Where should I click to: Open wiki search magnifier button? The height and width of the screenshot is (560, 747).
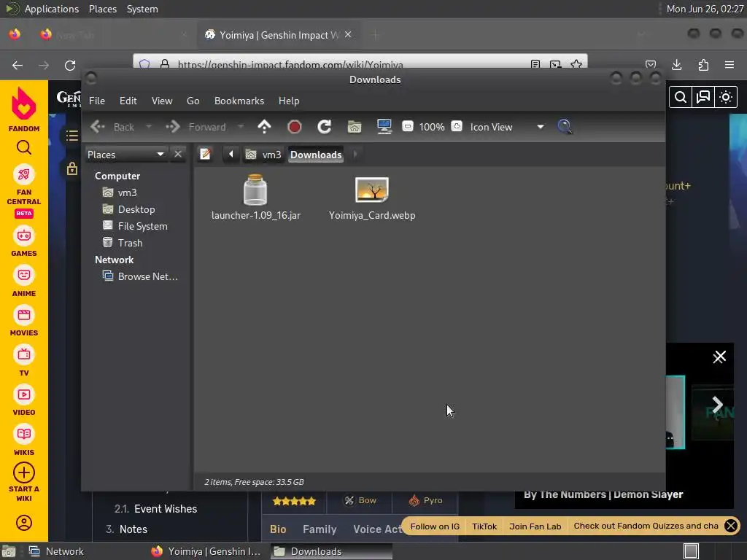[681, 97]
